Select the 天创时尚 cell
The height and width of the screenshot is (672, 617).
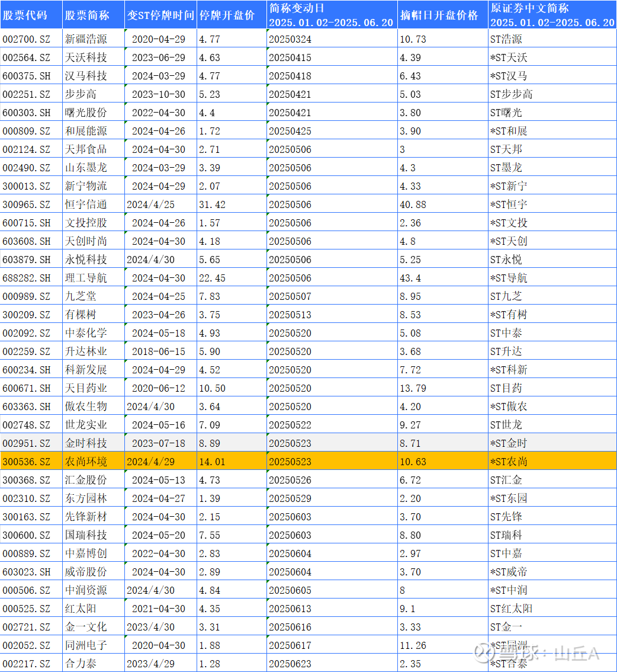coord(94,241)
